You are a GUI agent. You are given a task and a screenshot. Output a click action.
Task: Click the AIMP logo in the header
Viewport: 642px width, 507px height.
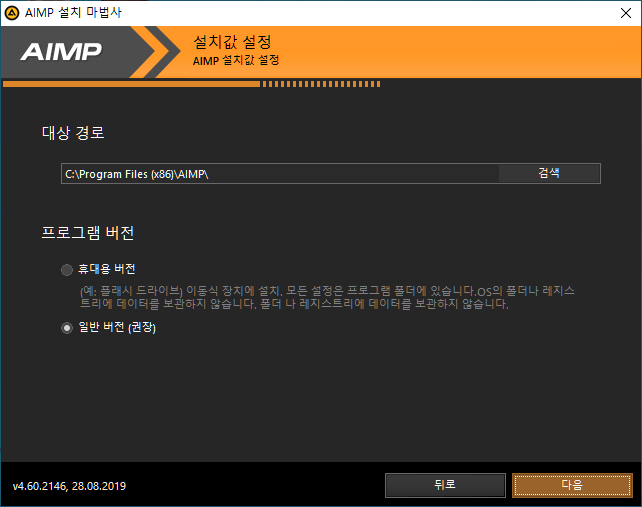(x=61, y=52)
